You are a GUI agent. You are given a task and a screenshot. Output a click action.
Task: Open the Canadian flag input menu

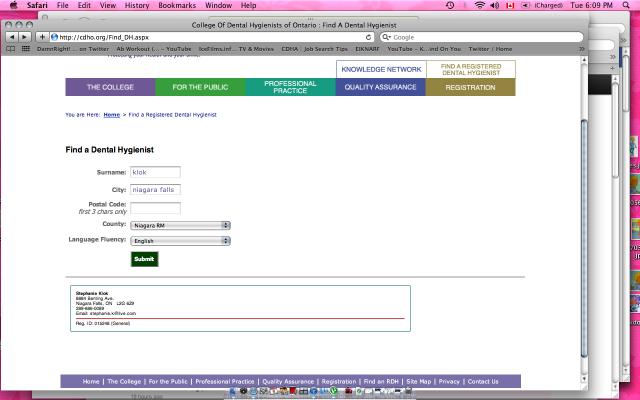tap(510, 5)
